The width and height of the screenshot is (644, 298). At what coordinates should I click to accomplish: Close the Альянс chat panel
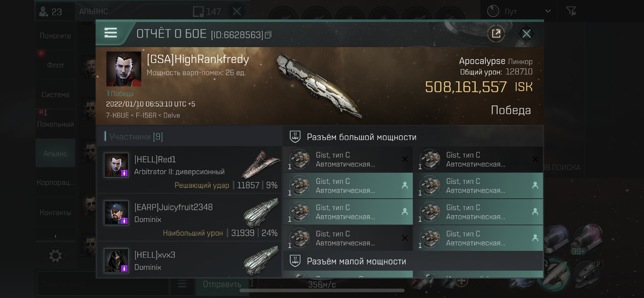point(237,12)
